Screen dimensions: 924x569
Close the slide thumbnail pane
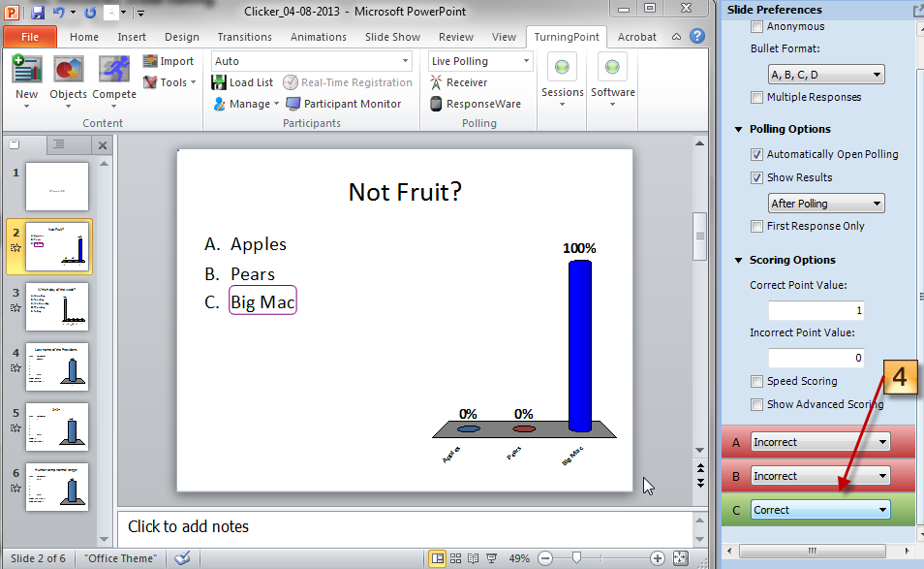tap(103, 145)
